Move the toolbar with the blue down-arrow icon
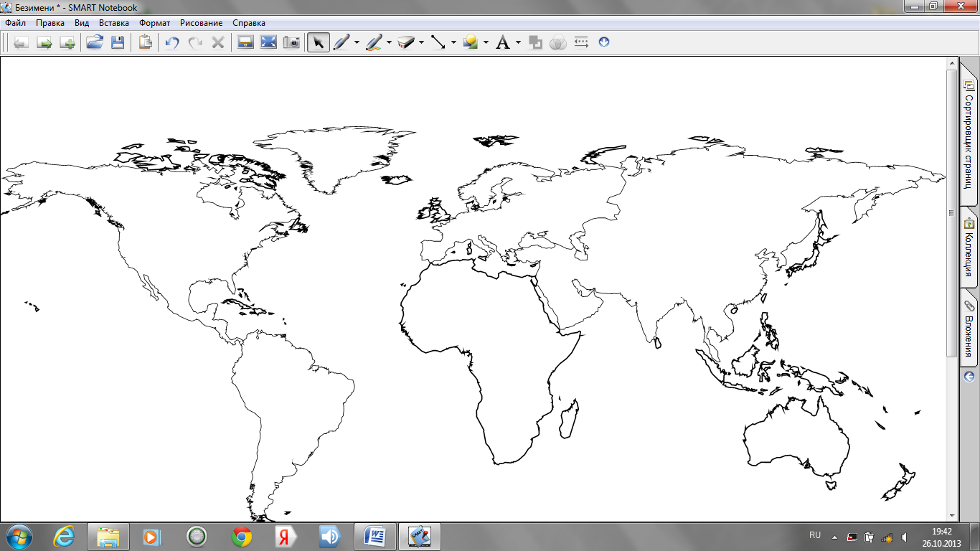980x551 pixels. click(604, 42)
